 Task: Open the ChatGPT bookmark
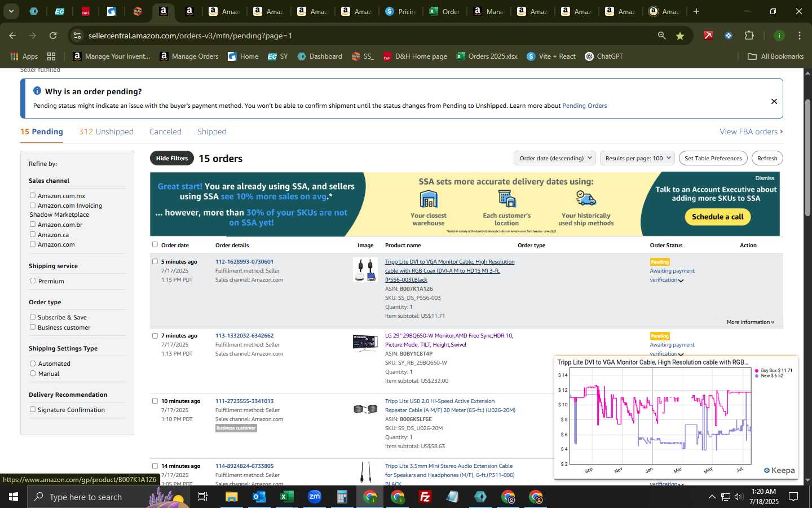[x=604, y=56]
